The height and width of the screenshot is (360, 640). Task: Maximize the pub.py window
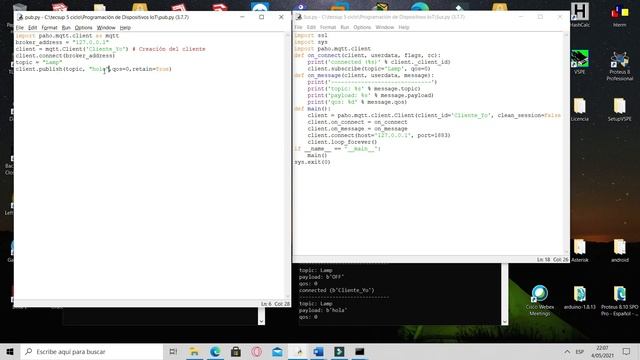tap(261, 17)
